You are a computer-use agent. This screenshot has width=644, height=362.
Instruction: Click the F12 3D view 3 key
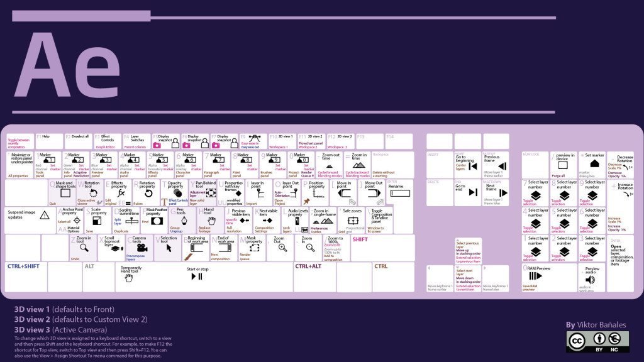[x=340, y=141]
